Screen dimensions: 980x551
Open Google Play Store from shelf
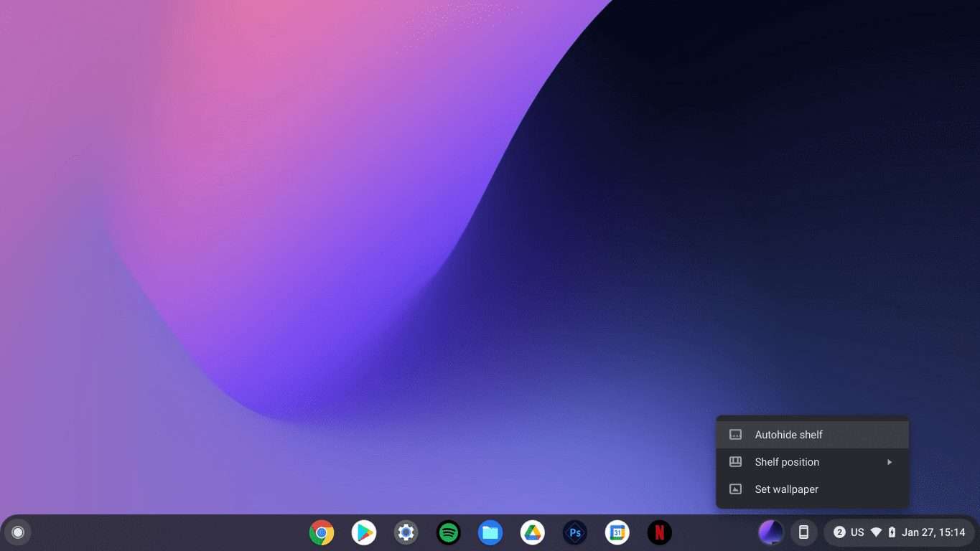[x=364, y=532]
